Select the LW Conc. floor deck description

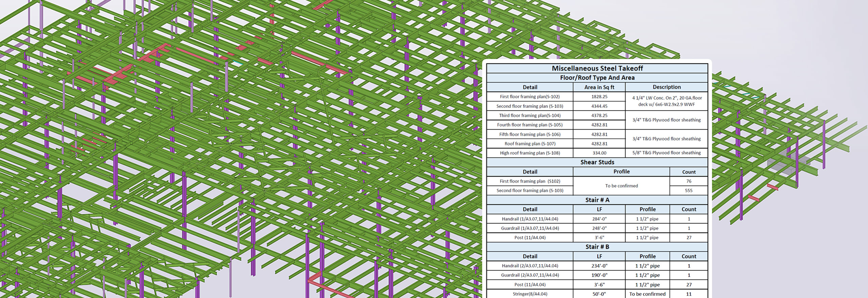coord(667,101)
